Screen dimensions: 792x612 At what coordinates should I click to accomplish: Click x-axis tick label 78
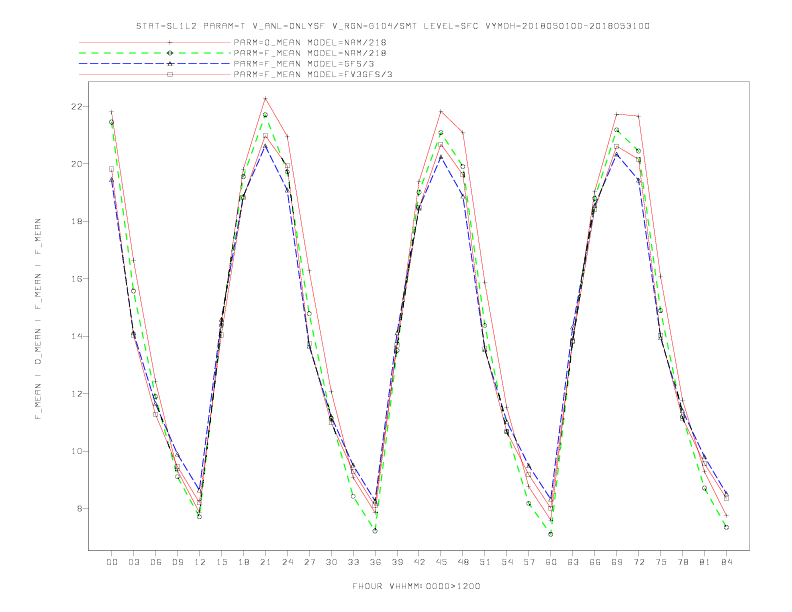683,562
